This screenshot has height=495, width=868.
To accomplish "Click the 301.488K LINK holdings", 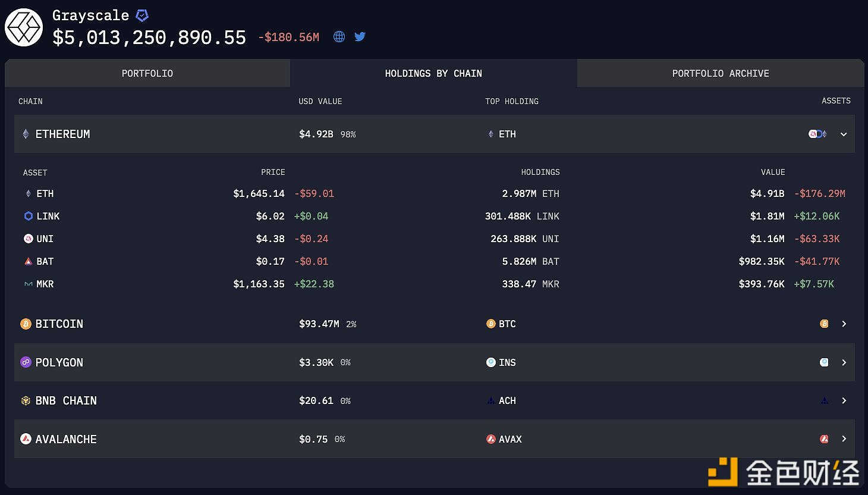I will pyautogui.click(x=522, y=216).
